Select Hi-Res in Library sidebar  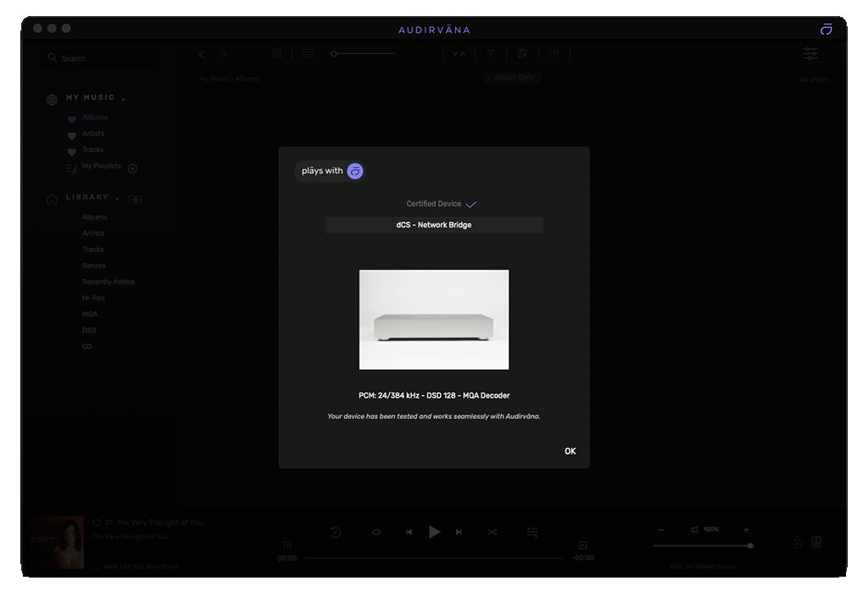point(92,298)
